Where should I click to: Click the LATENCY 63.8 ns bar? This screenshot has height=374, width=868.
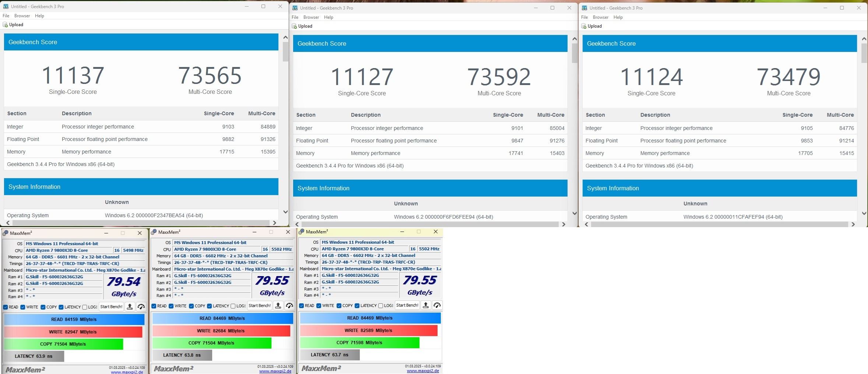pos(182,355)
